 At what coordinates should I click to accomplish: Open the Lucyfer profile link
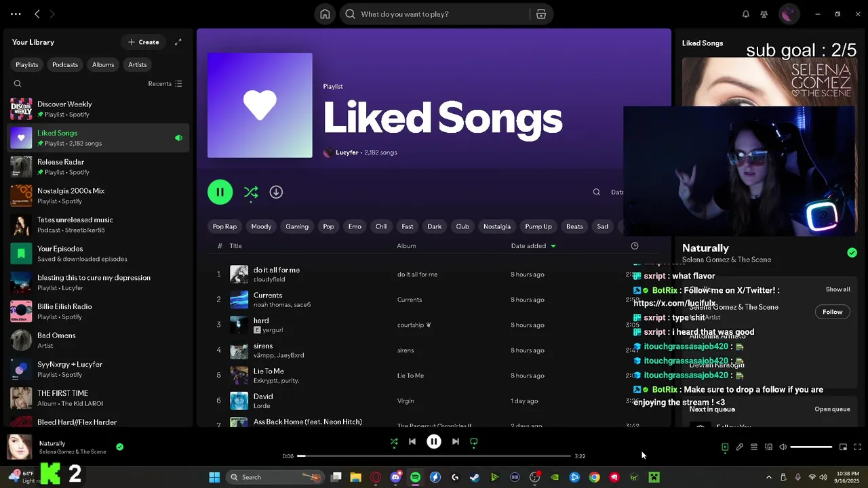click(x=347, y=152)
